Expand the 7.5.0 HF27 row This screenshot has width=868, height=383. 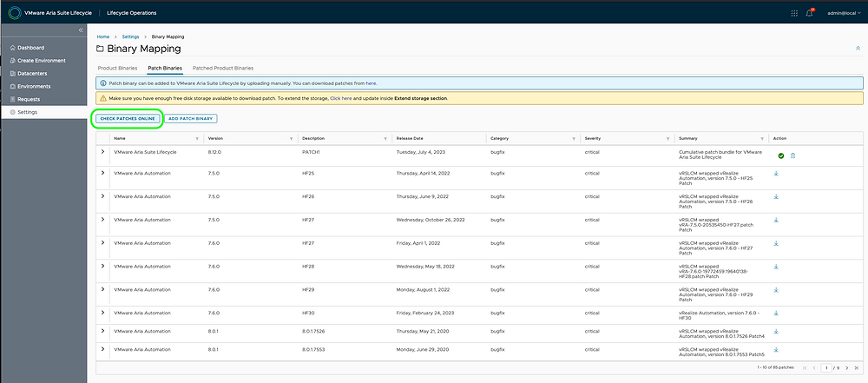[x=102, y=220]
